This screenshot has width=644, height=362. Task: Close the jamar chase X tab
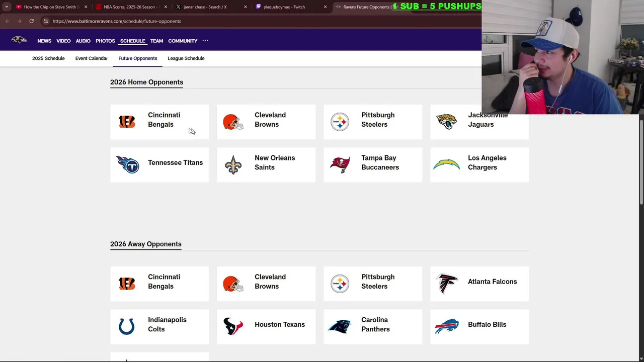pyautogui.click(x=246, y=7)
